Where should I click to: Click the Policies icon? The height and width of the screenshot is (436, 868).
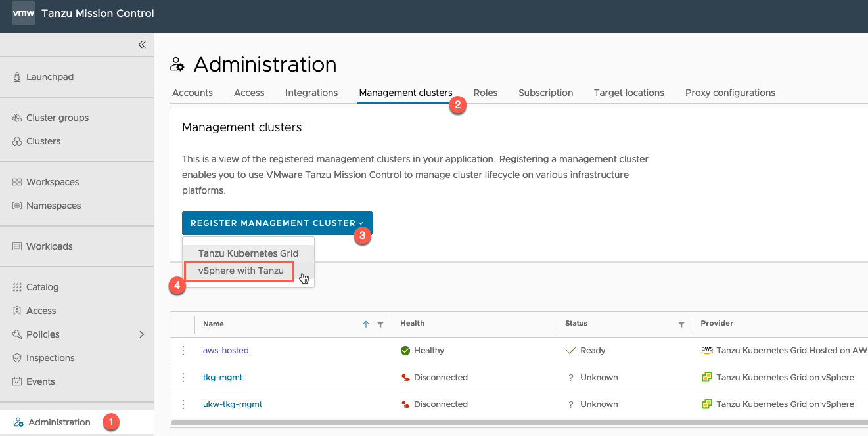tap(17, 334)
